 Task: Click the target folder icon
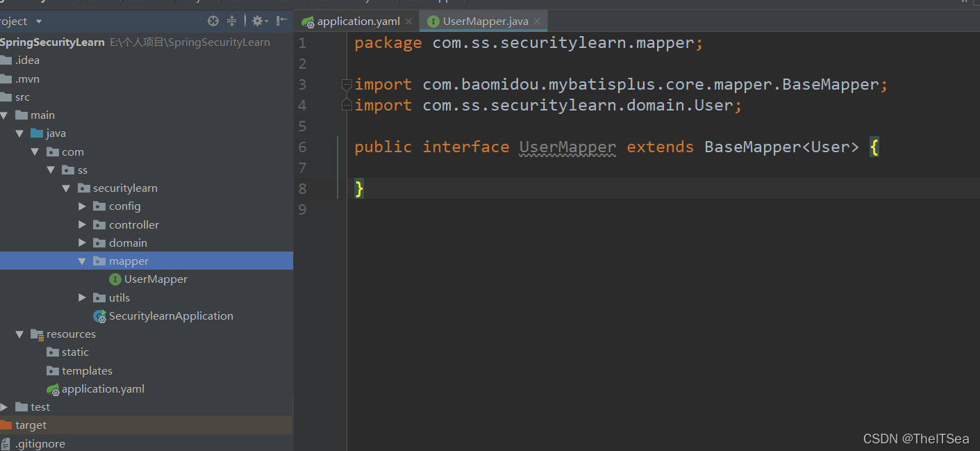[6, 425]
